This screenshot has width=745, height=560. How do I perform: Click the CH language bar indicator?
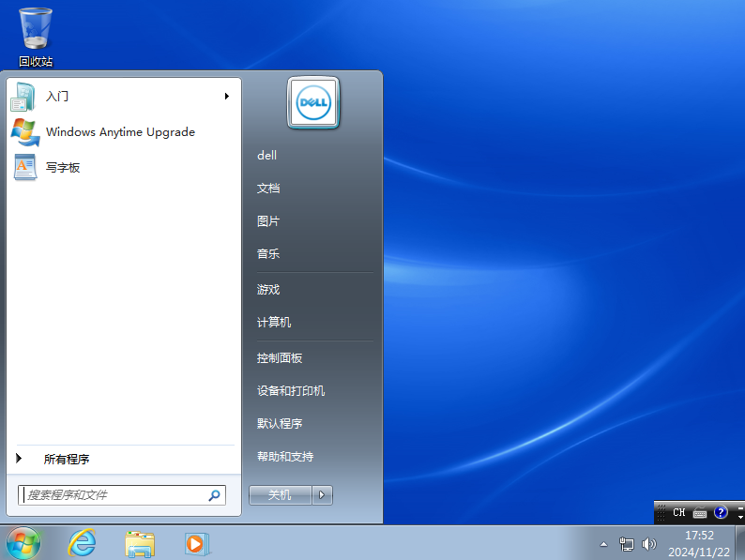pos(679,512)
